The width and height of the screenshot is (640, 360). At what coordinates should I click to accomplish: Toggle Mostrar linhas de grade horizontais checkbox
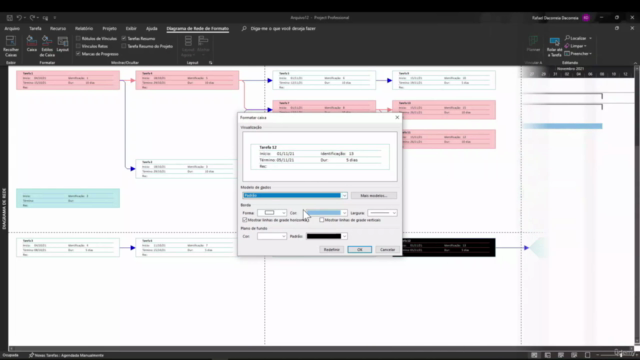click(x=245, y=220)
